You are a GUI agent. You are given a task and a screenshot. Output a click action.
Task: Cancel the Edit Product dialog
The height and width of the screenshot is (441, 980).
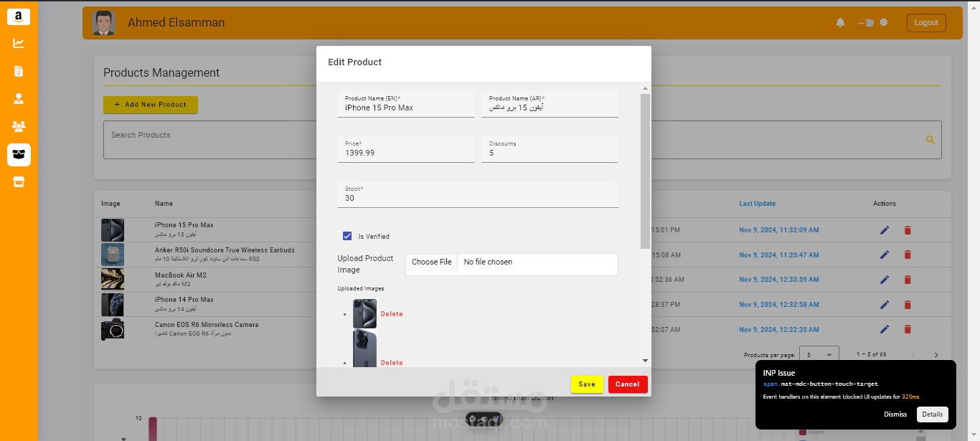[x=627, y=384]
